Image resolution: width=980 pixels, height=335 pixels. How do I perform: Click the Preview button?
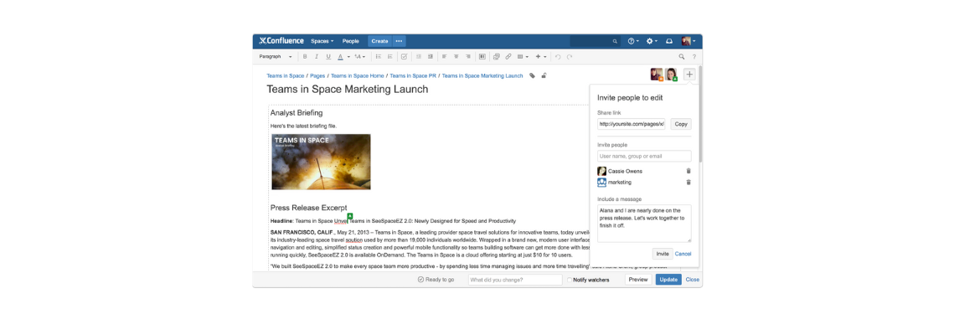(638, 280)
